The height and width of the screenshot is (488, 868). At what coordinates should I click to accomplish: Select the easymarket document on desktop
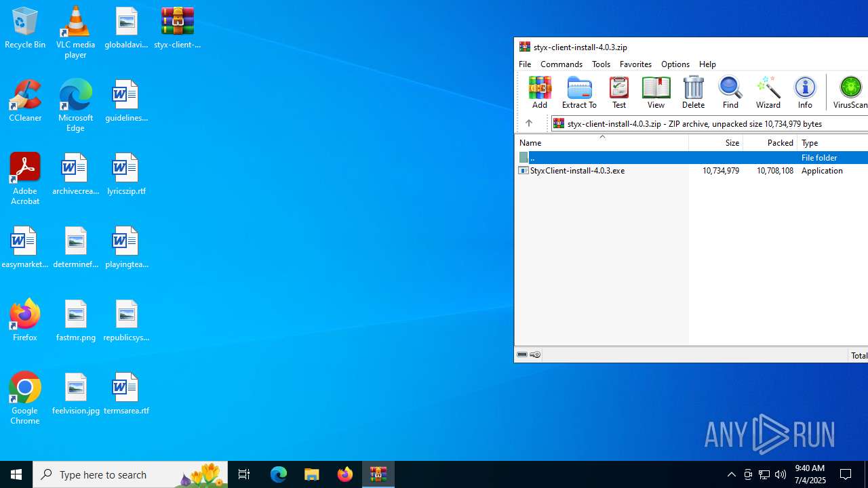pos(25,247)
